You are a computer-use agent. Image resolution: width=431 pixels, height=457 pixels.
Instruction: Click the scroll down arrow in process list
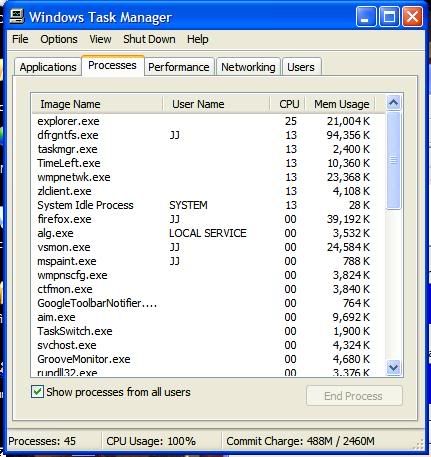[393, 368]
